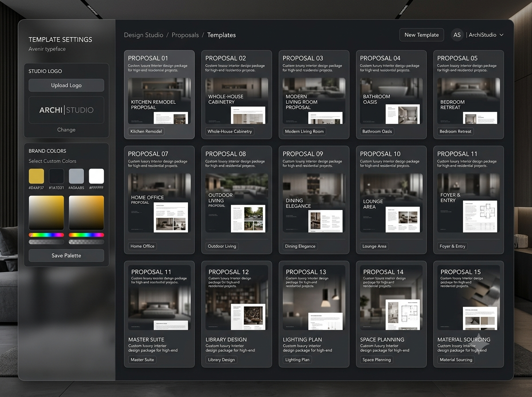Navigate to Proposals breadcrumb

click(185, 35)
